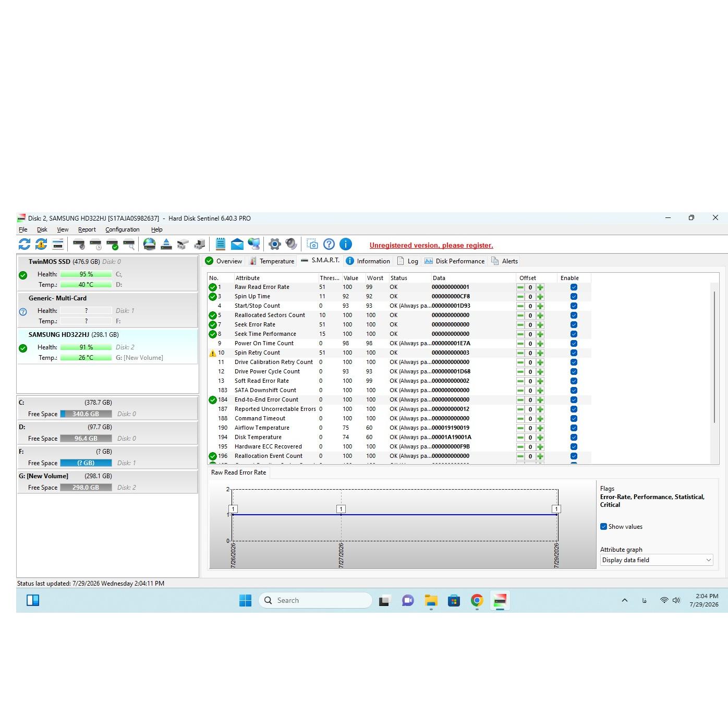Toggle Enable checkbox for Spin Retry Count
Viewport: 728px width, 728px height.
click(574, 353)
